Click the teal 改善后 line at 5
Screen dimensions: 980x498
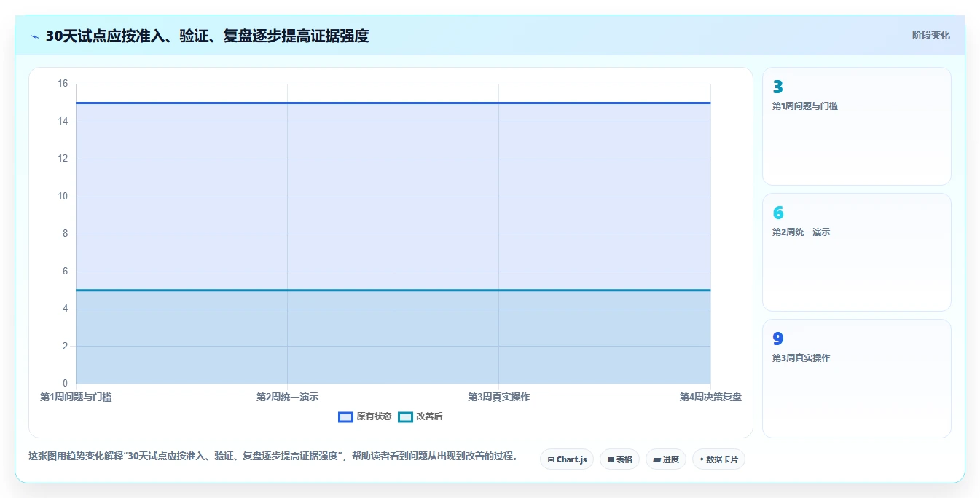click(x=393, y=290)
